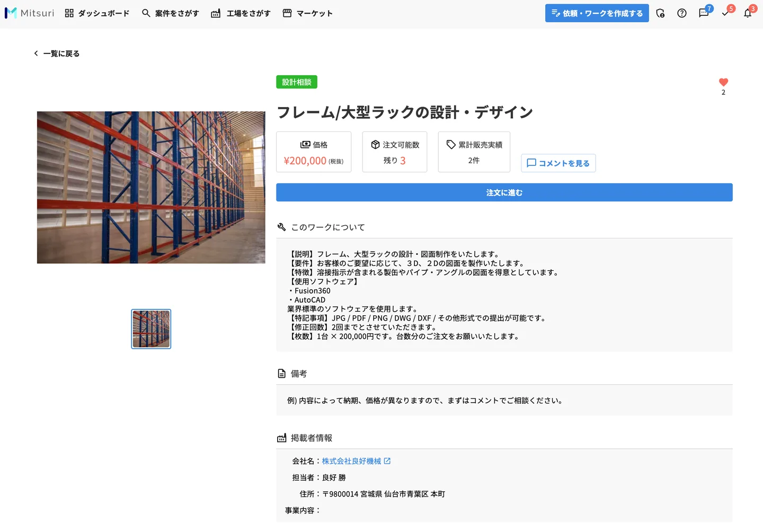Viewport: 763px width, 532px height.
Task: Open chat messages icon with badge 7
Action: (704, 13)
